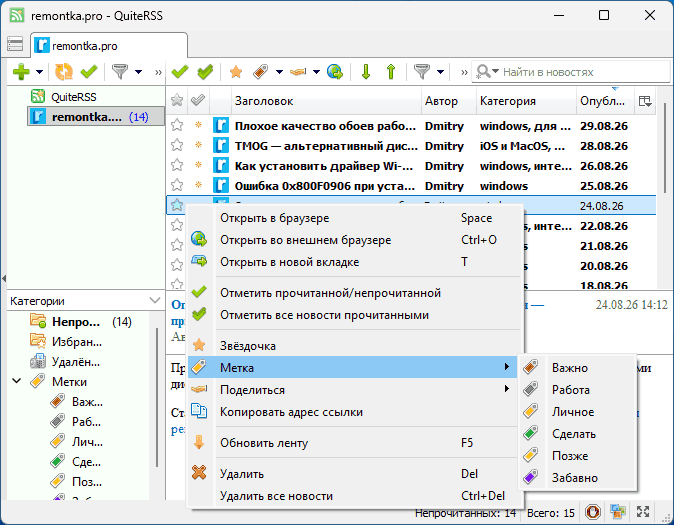
Task: Click the orange star toolbar icon
Action: (x=236, y=72)
